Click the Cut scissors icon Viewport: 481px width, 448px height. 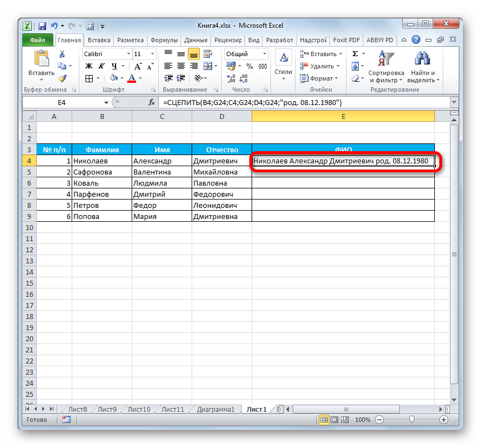(x=62, y=54)
